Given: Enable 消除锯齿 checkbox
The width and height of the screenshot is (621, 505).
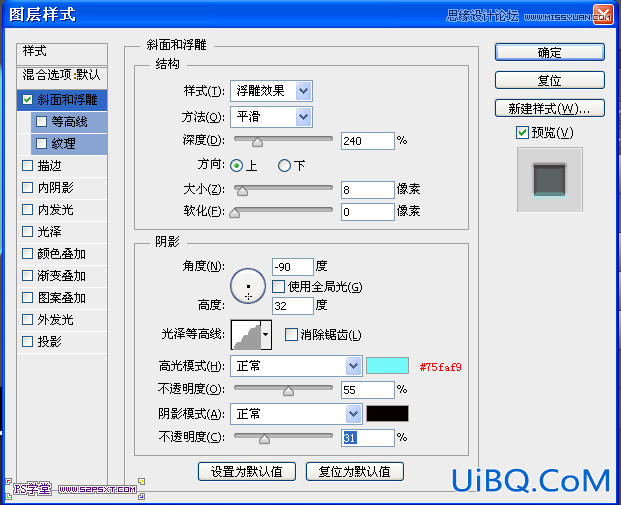Looking at the screenshot, I should pos(291,335).
